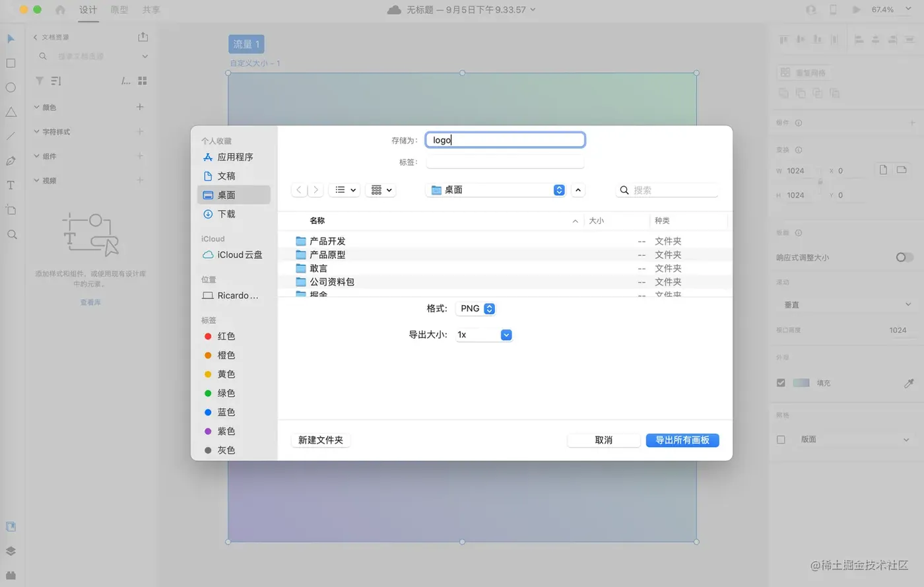Image resolution: width=924 pixels, height=587 pixels.
Task: Check the 版面 grid checkbox
Action: tap(781, 440)
